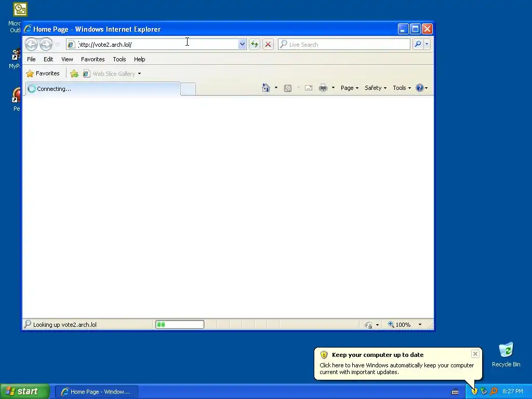Click the Looking up vote2.arch.lol status text
This screenshot has width=532, height=399.
(x=65, y=325)
